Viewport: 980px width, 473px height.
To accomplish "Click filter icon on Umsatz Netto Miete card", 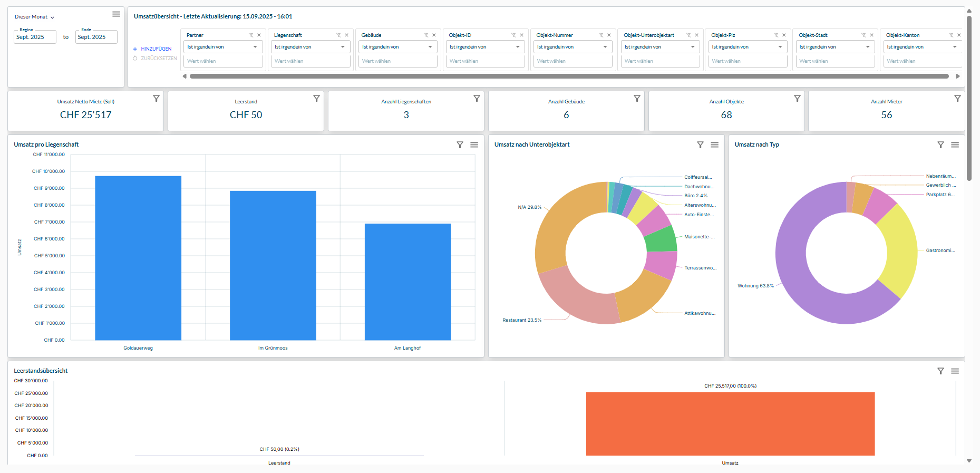I will point(156,99).
